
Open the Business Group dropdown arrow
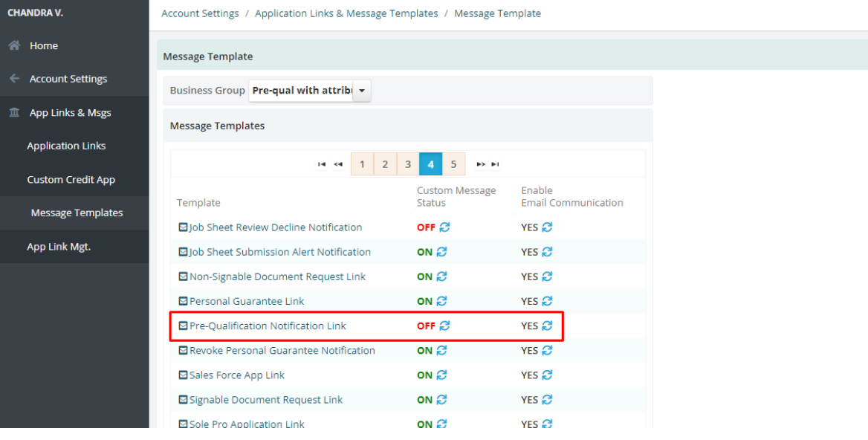362,91
